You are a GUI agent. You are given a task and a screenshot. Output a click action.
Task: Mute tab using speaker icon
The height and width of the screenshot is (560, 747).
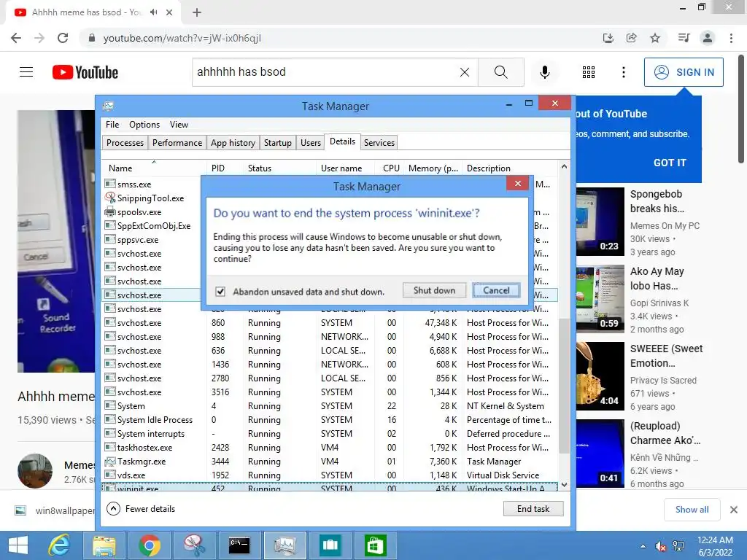[x=153, y=12]
